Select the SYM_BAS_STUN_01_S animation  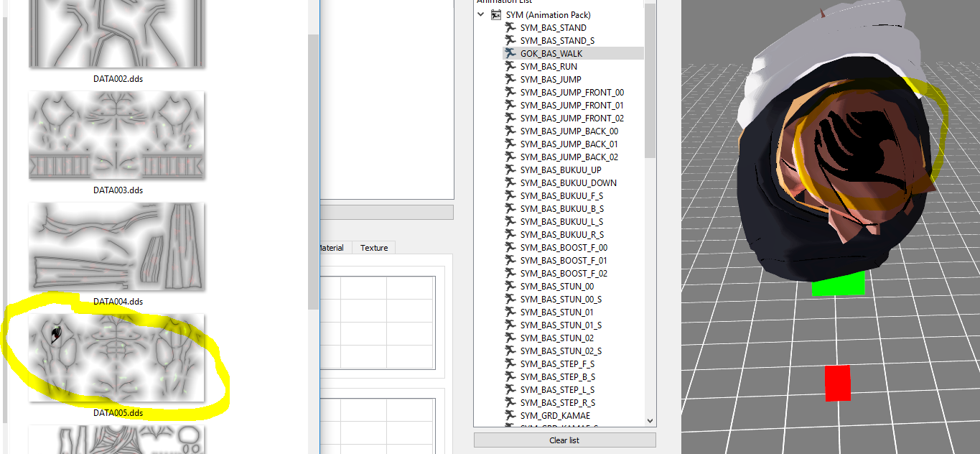[561, 325]
